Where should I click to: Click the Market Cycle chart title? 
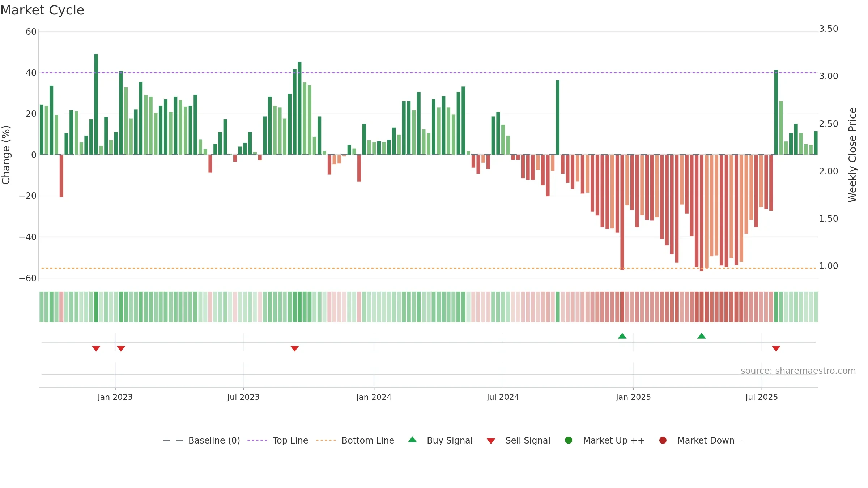tap(42, 10)
